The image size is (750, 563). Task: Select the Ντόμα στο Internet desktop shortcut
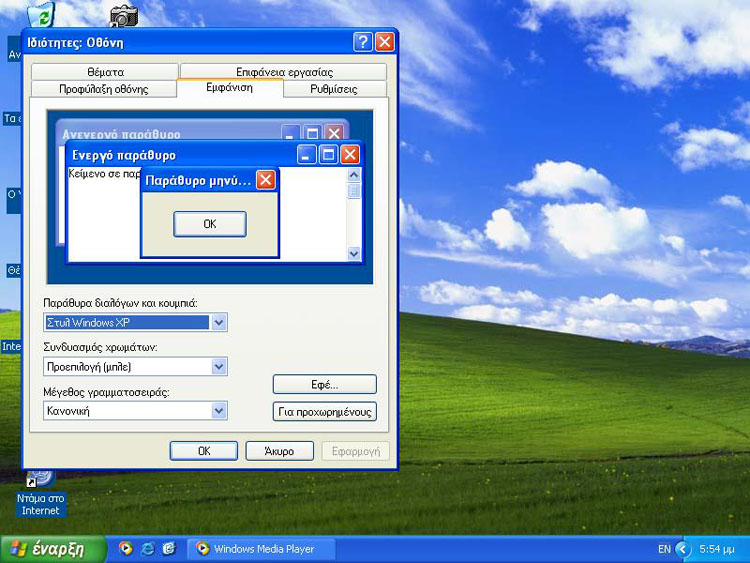click(x=41, y=495)
